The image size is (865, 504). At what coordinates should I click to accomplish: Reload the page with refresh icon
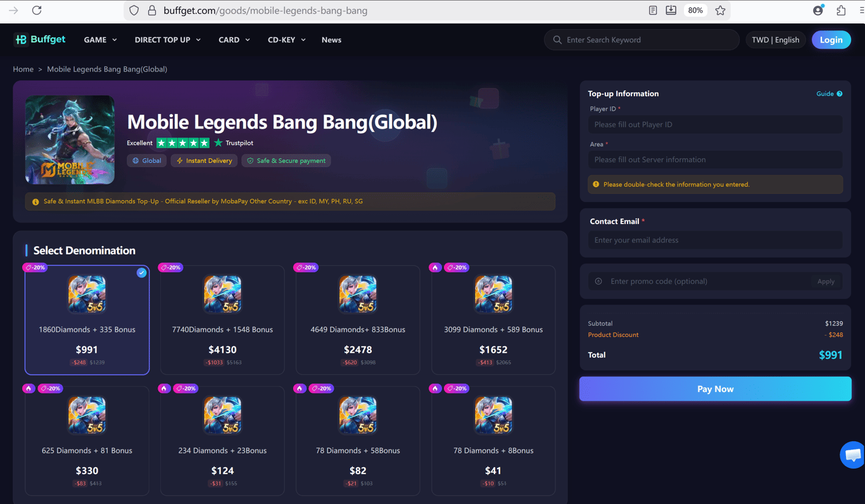tap(37, 10)
